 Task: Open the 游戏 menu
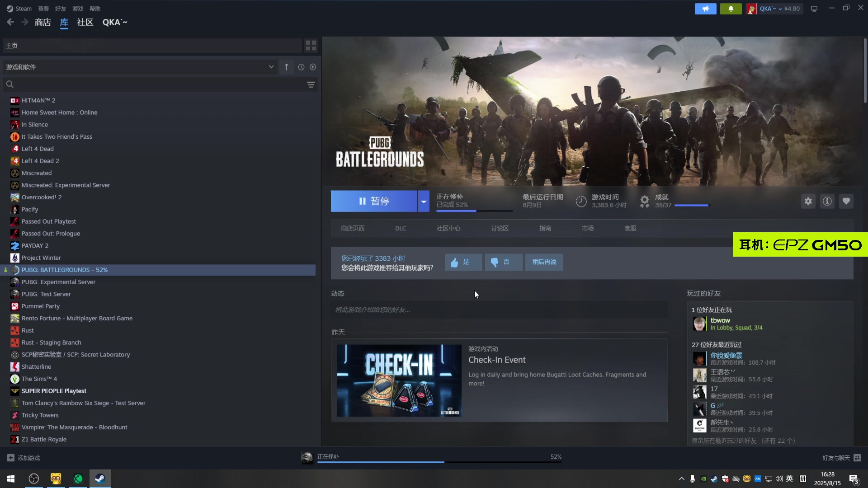[78, 9]
